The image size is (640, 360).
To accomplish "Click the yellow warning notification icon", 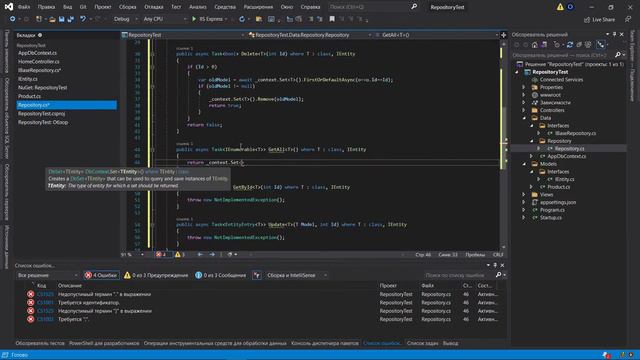I will tap(560, 7).
